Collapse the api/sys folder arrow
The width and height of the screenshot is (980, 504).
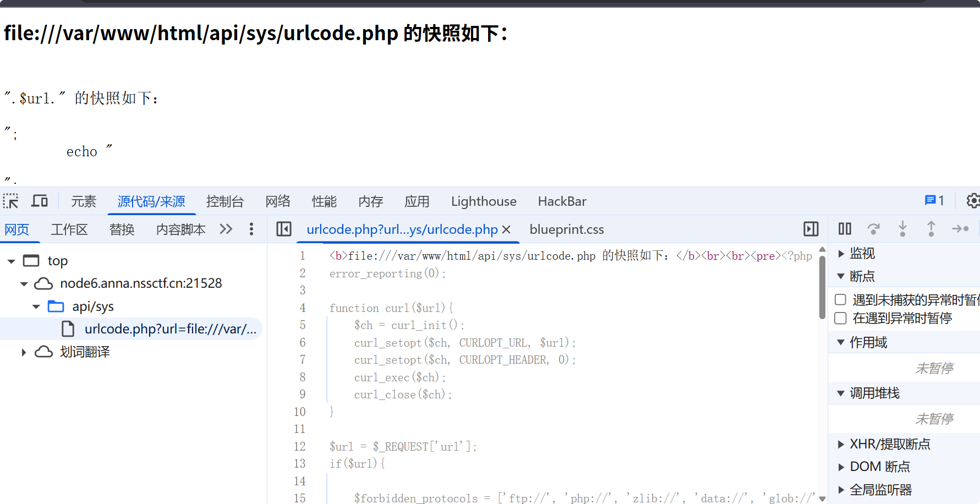point(36,306)
